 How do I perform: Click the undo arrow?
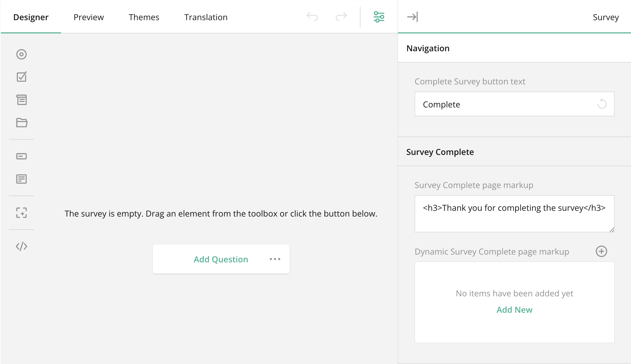(312, 17)
